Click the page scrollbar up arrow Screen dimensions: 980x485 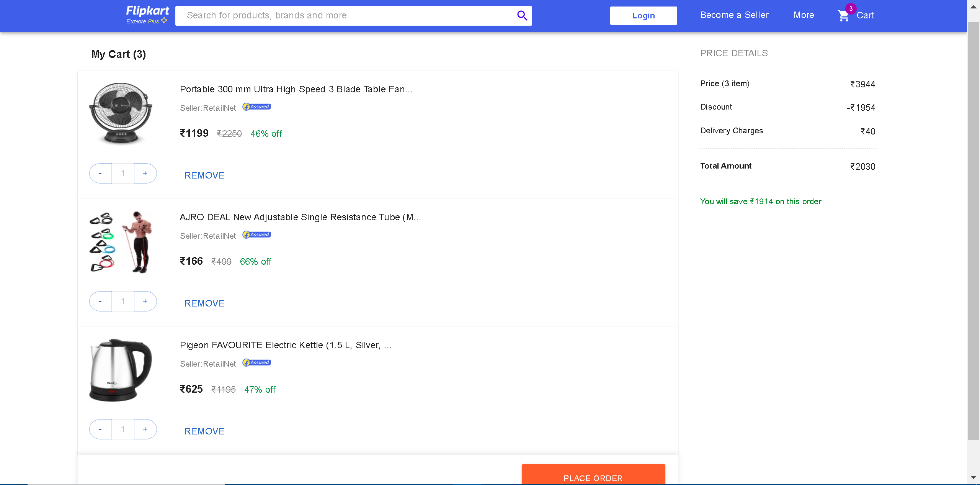973,7
